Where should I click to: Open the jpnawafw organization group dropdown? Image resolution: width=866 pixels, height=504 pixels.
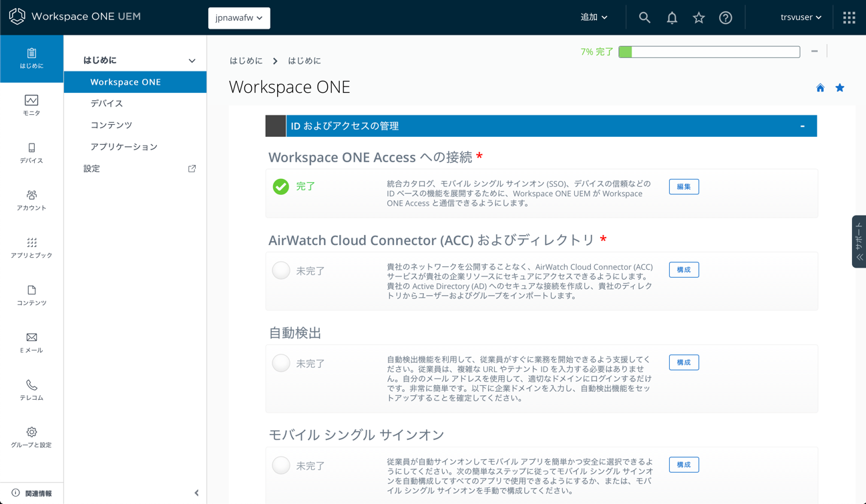click(239, 18)
